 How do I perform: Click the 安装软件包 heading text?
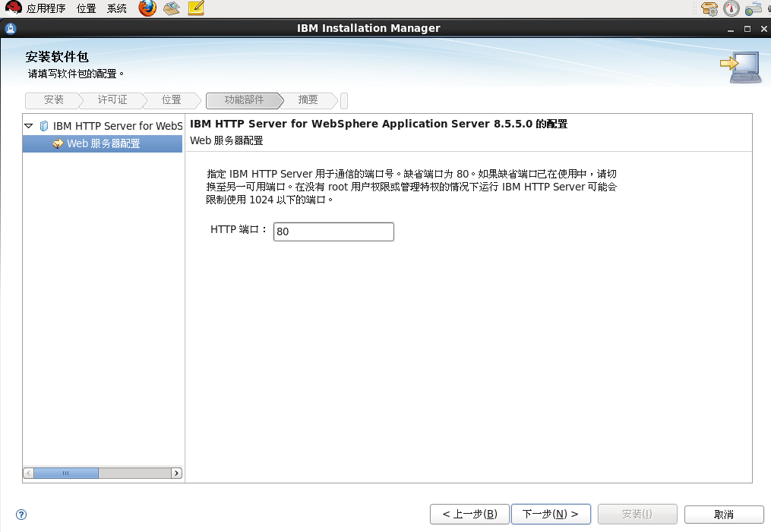57,57
